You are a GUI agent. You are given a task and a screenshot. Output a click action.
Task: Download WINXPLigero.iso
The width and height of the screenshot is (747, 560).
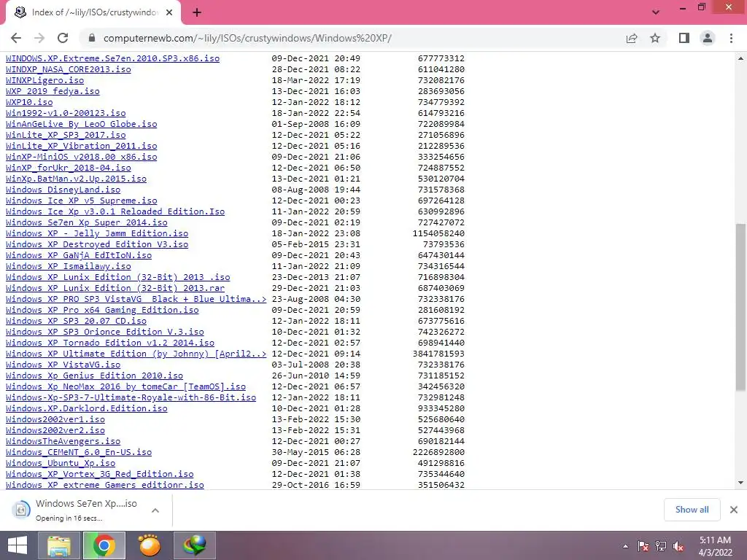[x=44, y=80]
